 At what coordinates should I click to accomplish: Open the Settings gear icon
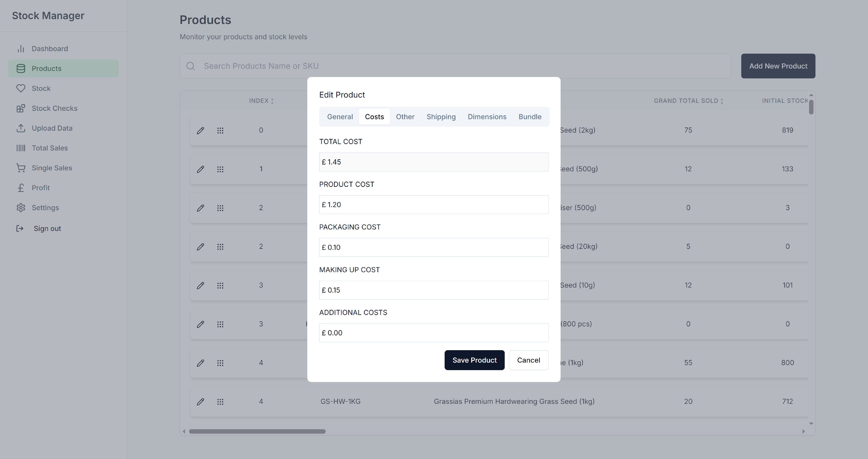pos(21,208)
